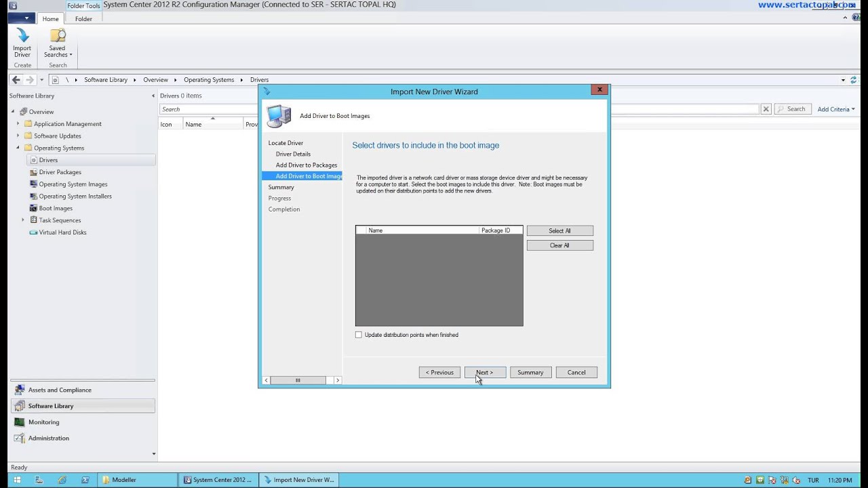Viewport: 868px width, 488px height.
Task: Click the wizard Summary button
Action: (x=530, y=373)
